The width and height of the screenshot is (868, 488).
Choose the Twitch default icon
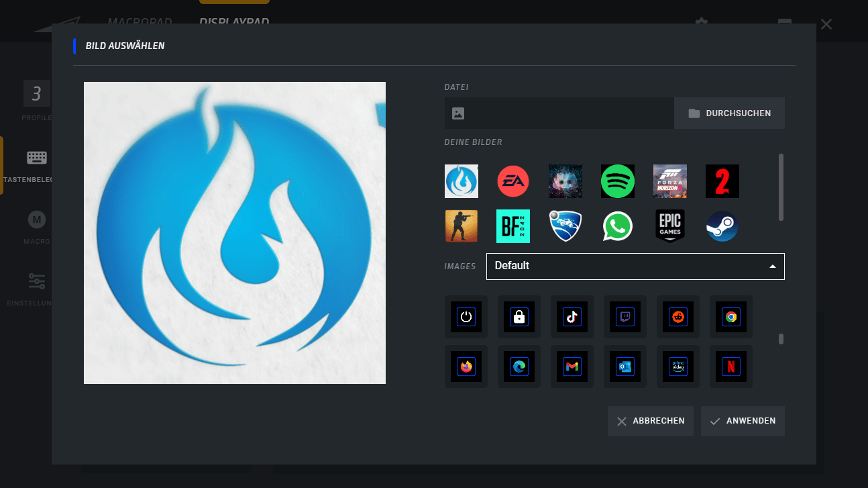pyautogui.click(x=625, y=317)
